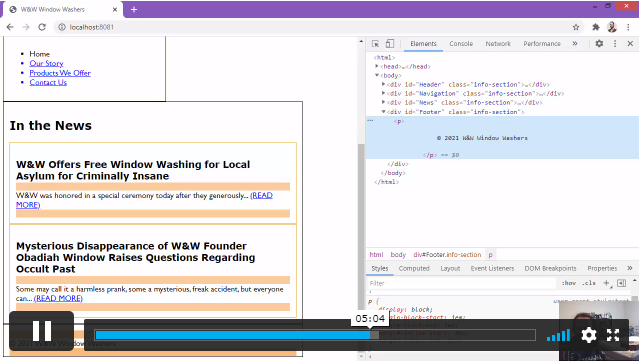Switch to the Elements panel
The height and width of the screenshot is (362, 639).
[423, 44]
